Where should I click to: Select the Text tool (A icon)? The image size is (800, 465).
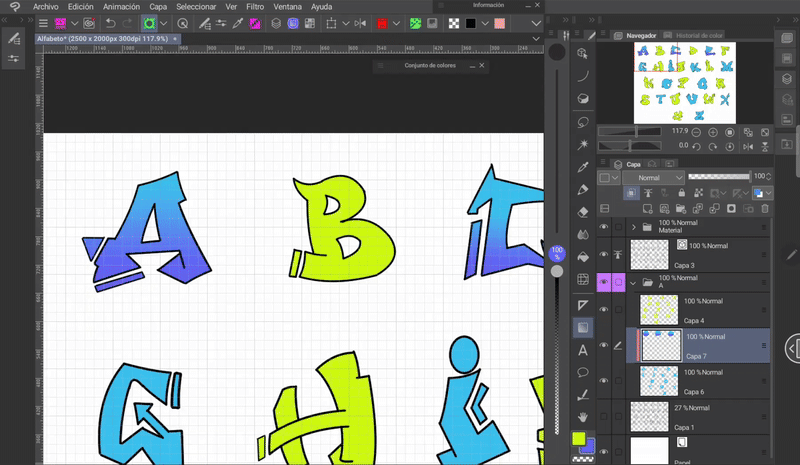(583, 350)
